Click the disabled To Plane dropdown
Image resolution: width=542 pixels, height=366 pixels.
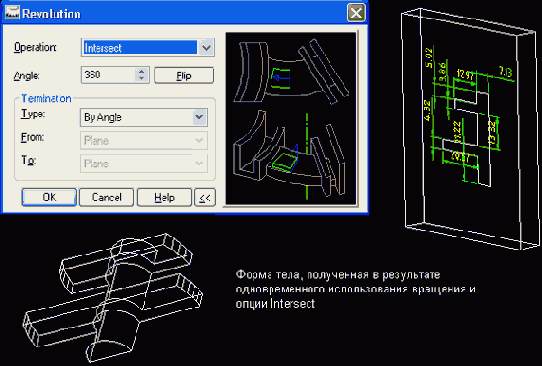143,163
